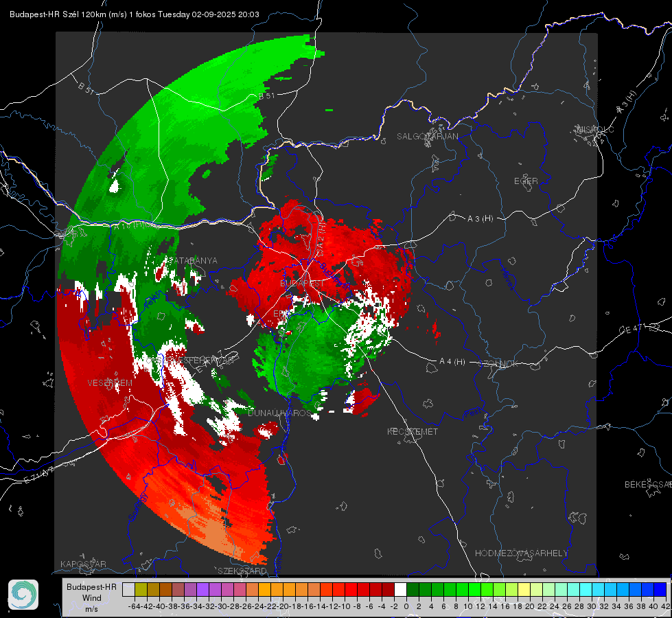
Task: Click the -64 value on the legend scale
Action: pos(134,606)
